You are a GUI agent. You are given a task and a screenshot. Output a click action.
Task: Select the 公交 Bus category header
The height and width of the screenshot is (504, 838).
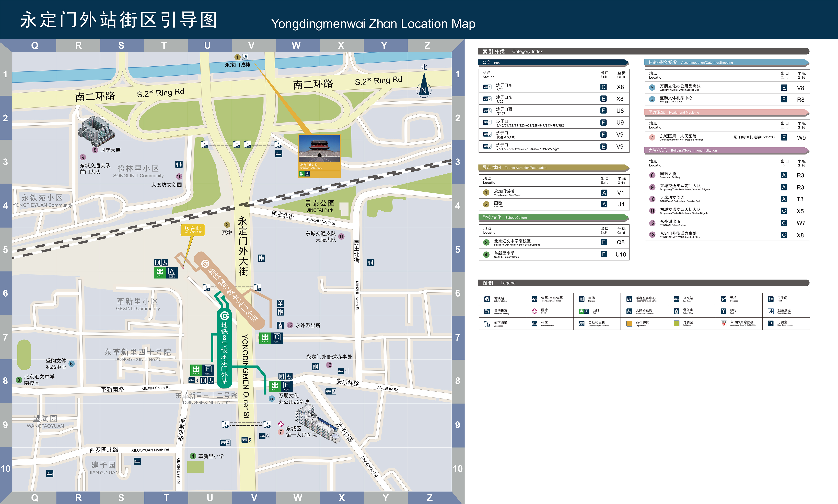pos(553,63)
